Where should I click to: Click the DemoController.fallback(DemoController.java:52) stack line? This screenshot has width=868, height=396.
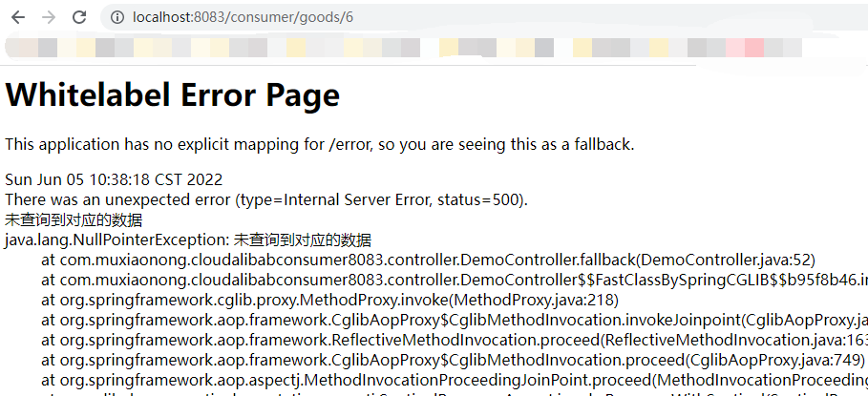[428, 260]
